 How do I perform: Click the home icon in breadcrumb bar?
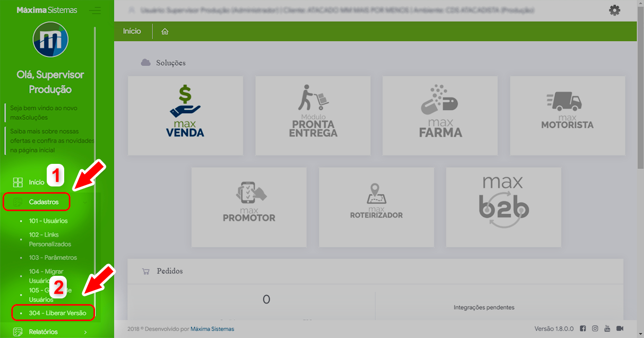[165, 31]
